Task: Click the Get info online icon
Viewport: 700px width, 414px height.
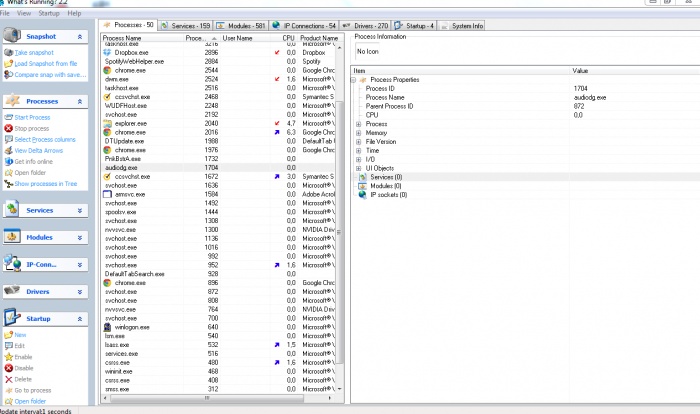Action: pos(8,161)
